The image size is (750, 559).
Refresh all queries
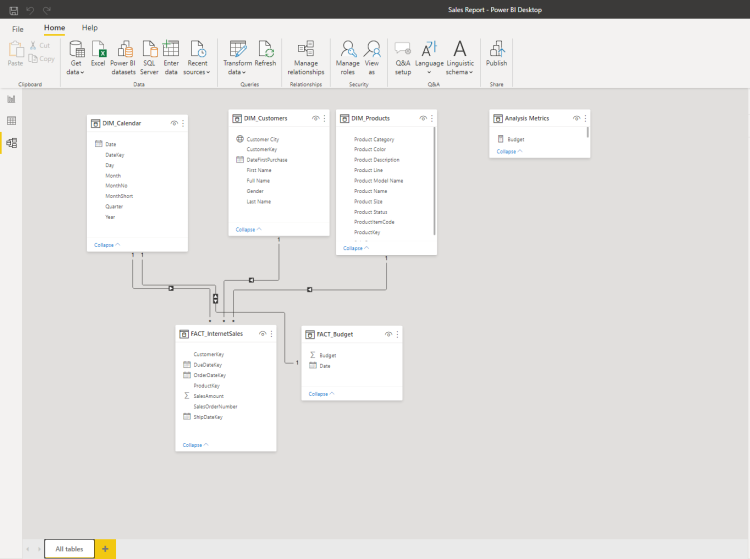click(265, 54)
